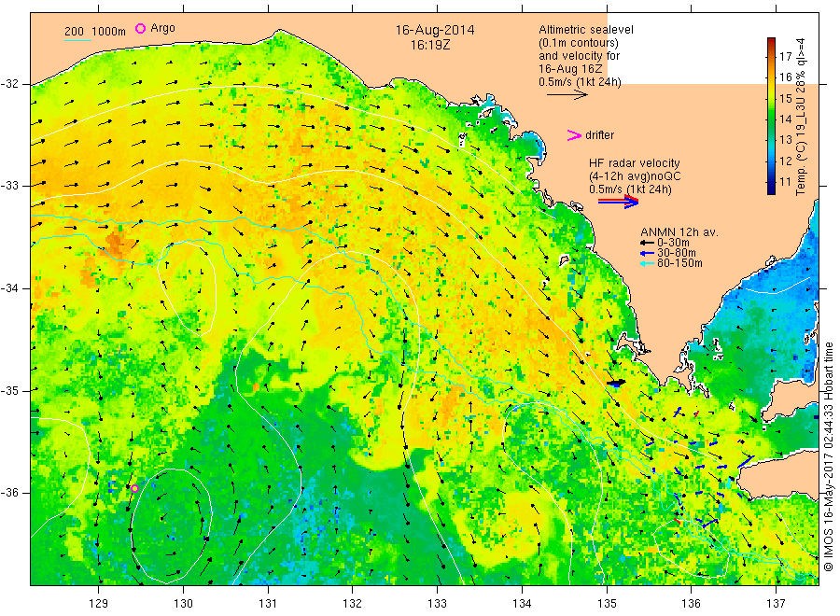The height and width of the screenshot is (616, 840).
Task: Click the 'Argo' legend text
Action: pos(162,28)
